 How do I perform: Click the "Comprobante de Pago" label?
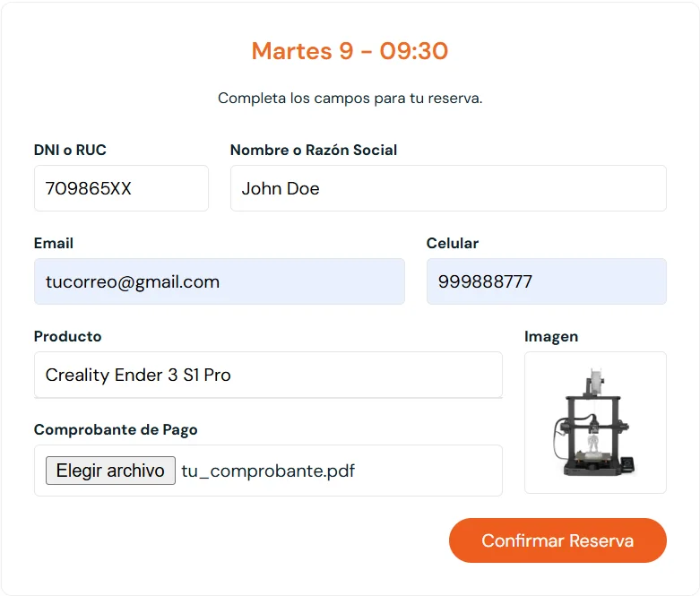116,429
